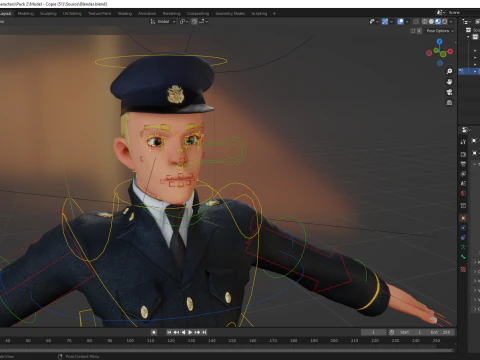
Task: Jump to the next keyframe
Action: pos(197,332)
